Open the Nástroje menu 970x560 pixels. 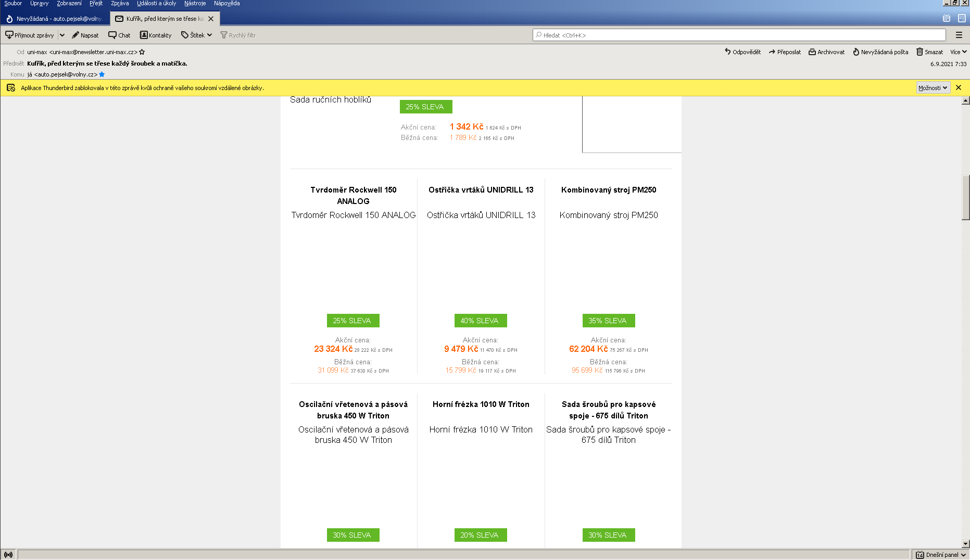coord(195,4)
